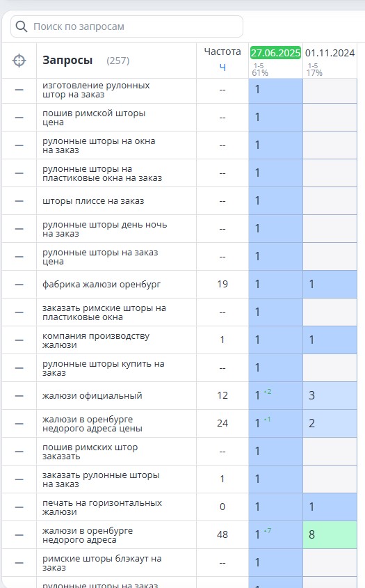
Task: Sort by the Запросы column header
Action: click(x=67, y=61)
